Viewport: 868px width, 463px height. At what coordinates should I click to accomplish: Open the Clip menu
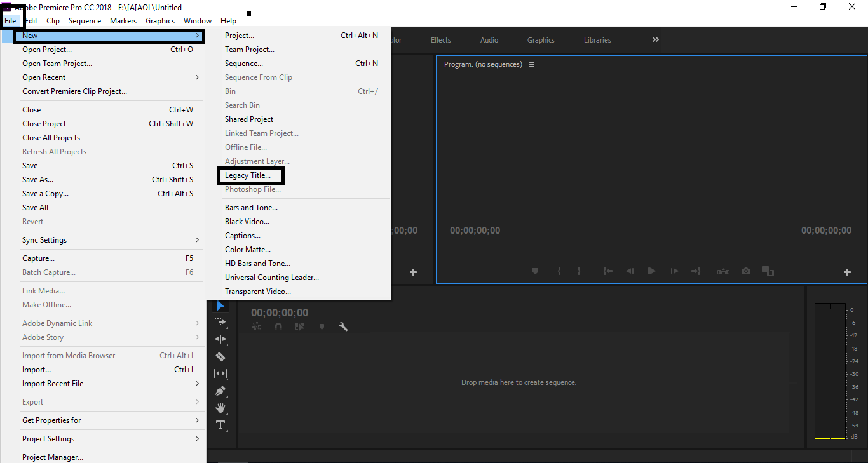(53, 21)
